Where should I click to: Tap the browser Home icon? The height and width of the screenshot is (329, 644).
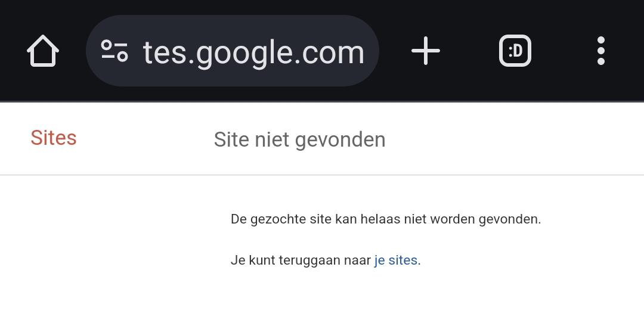click(x=43, y=51)
